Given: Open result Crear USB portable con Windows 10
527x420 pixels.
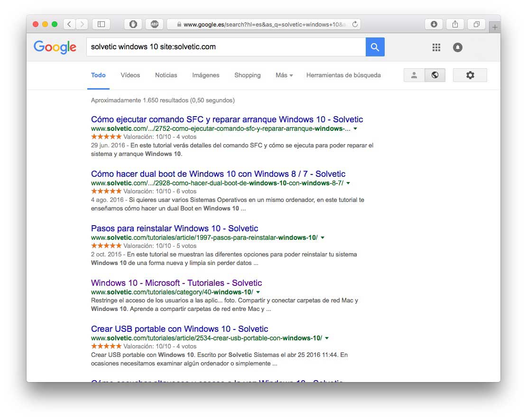Looking at the screenshot, I should (x=179, y=329).
